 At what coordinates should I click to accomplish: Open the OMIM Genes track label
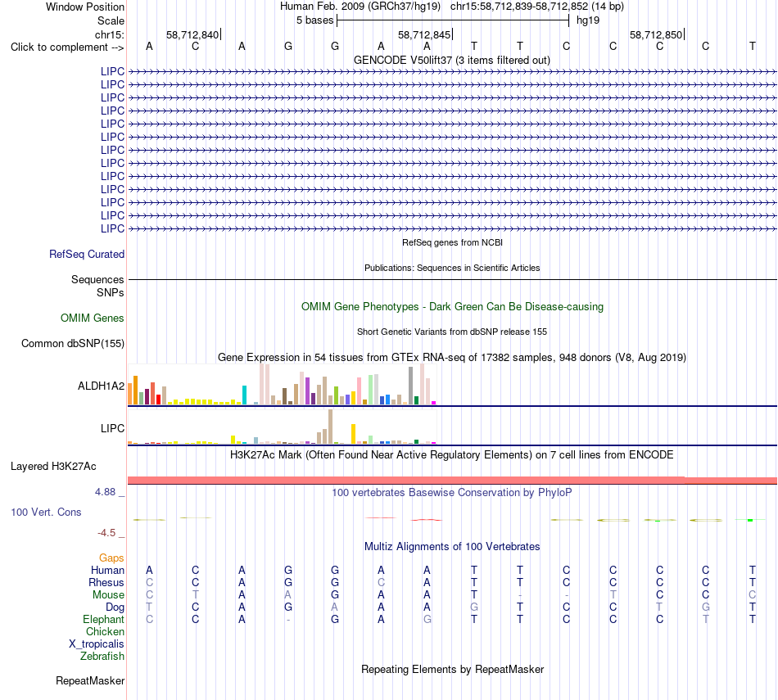[x=92, y=318]
